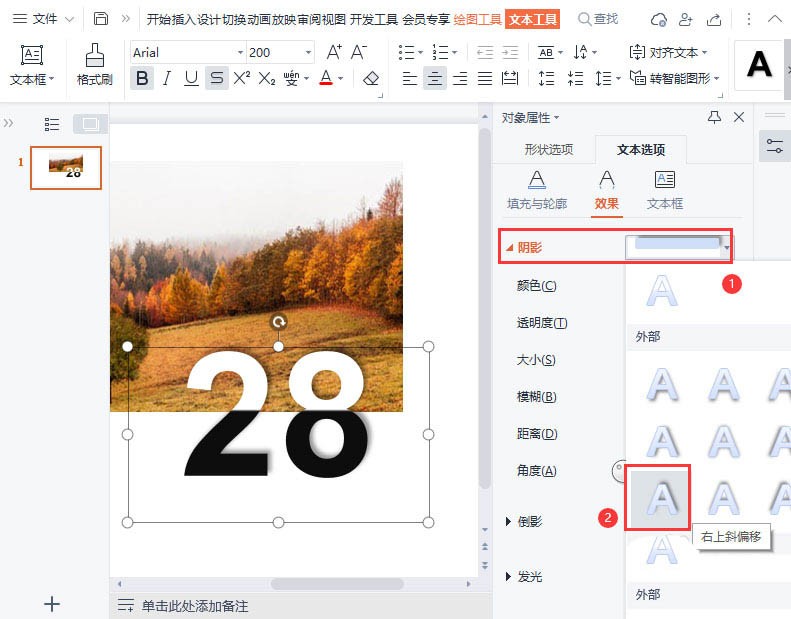The height and width of the screenshot is (619, 791).
Task: Toggle italic formatting button
Action: click(167, 78)
